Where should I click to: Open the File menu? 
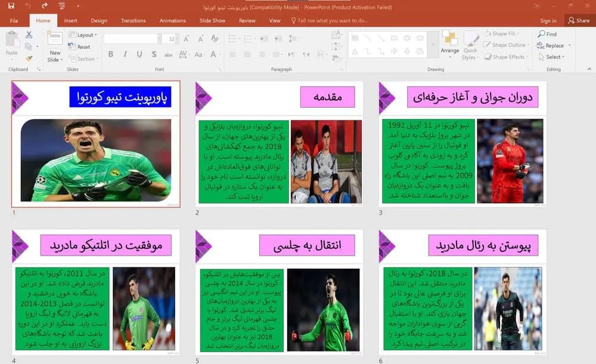point(14,20)
